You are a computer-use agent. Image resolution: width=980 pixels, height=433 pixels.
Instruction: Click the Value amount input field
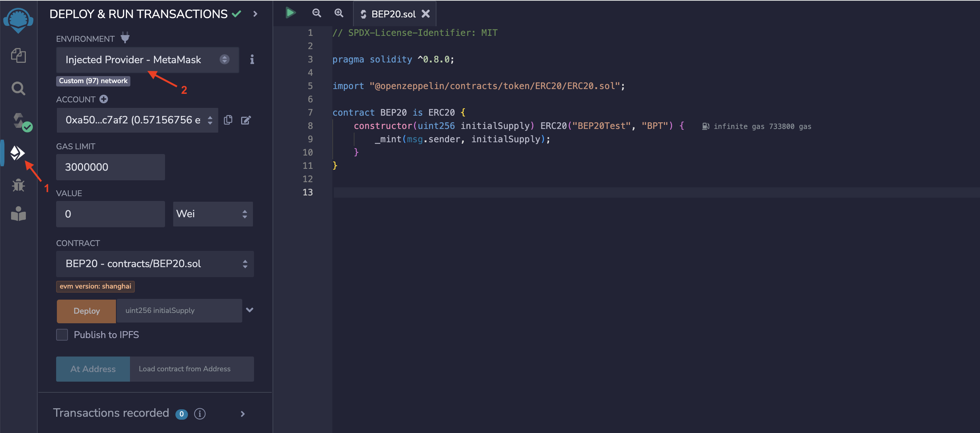click(x=111, y=214)
